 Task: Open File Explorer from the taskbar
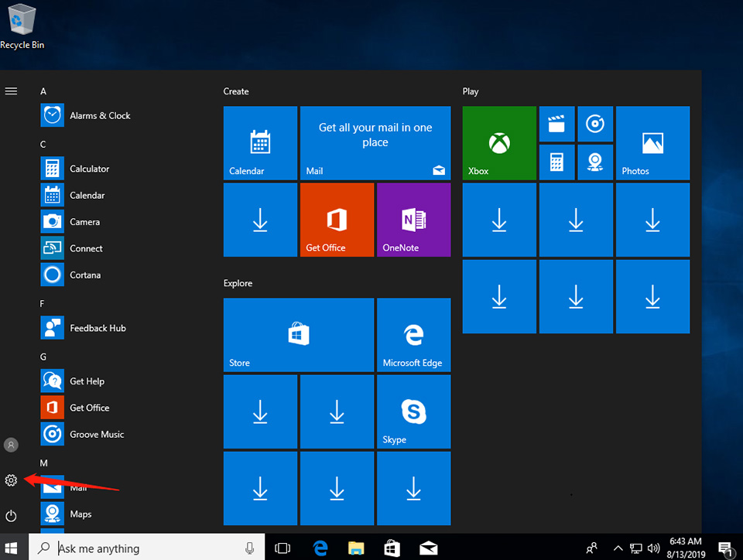pos(356,548)
